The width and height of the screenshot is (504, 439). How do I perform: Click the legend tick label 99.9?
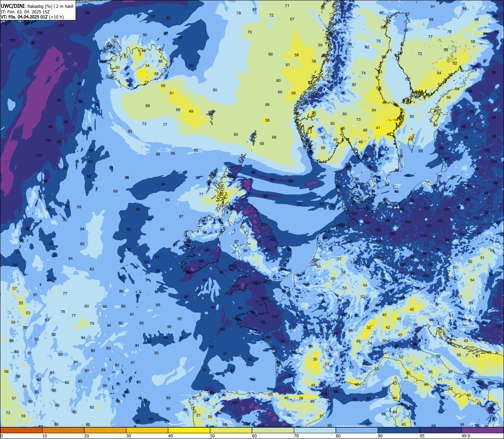click(466, 436)
